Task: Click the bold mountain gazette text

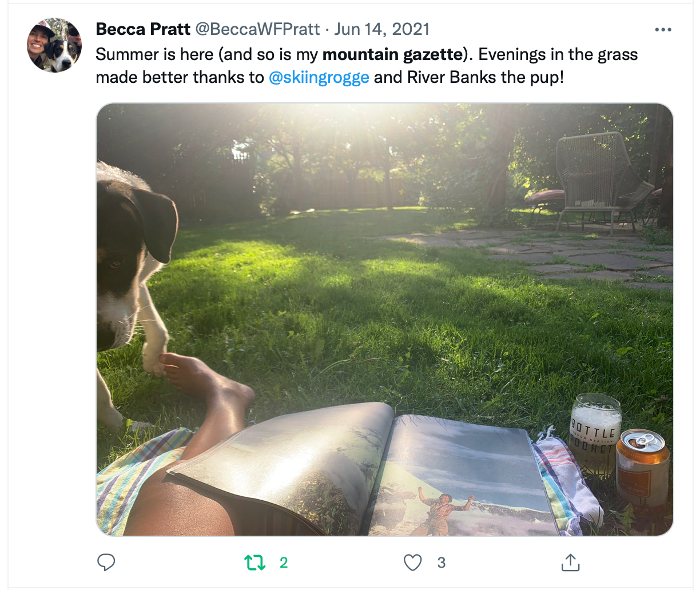Action: [x=392, y=54]
